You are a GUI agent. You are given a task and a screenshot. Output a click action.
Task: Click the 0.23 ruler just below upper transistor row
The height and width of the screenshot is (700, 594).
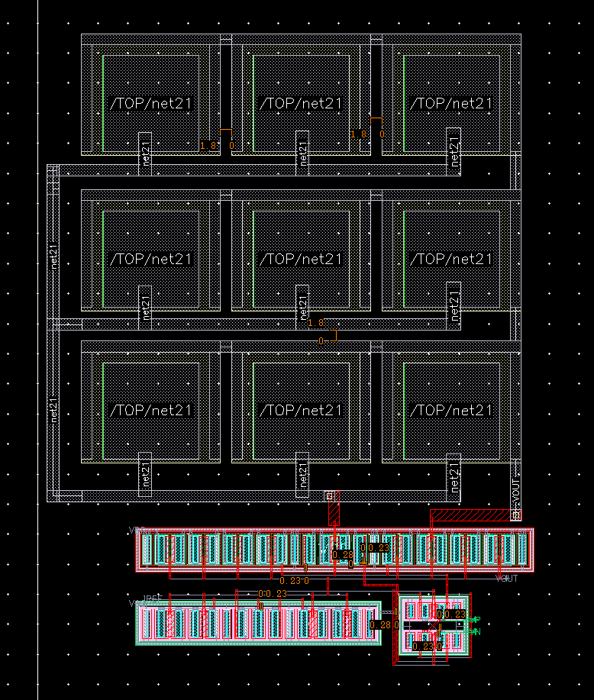[290, 581]
